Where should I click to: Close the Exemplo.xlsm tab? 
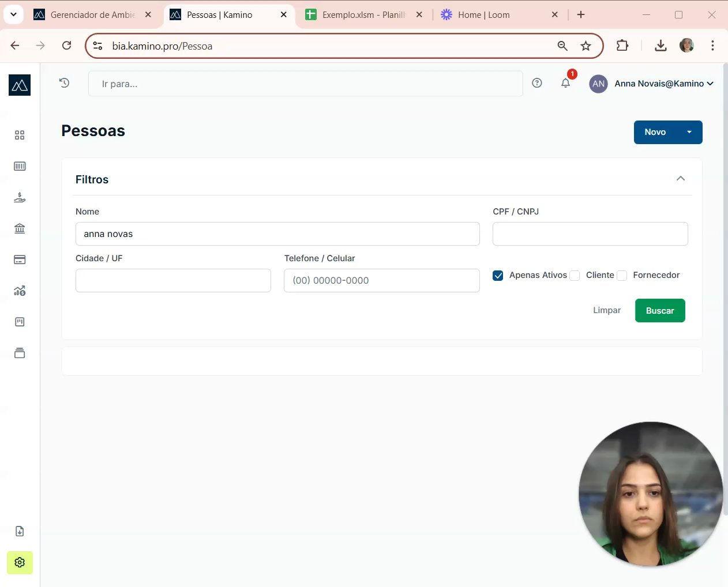click(x=419, y=14)
